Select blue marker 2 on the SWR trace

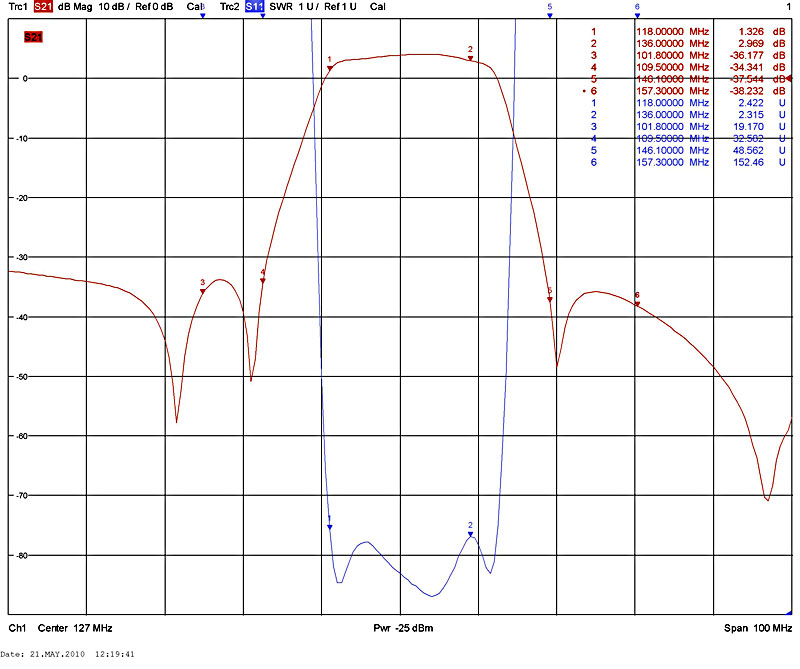coord(470,534)
